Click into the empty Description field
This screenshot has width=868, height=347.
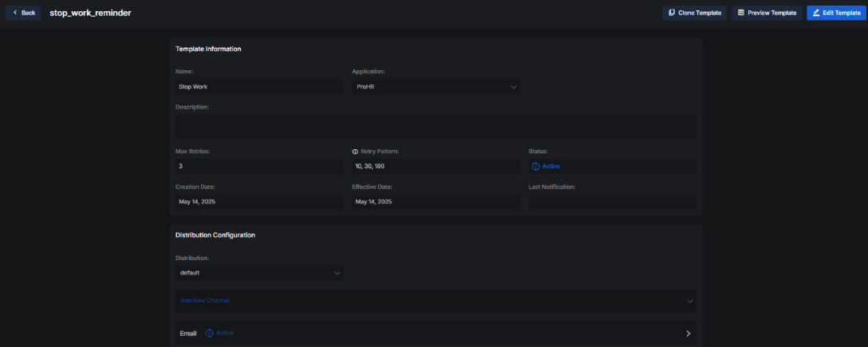[436, 125]
